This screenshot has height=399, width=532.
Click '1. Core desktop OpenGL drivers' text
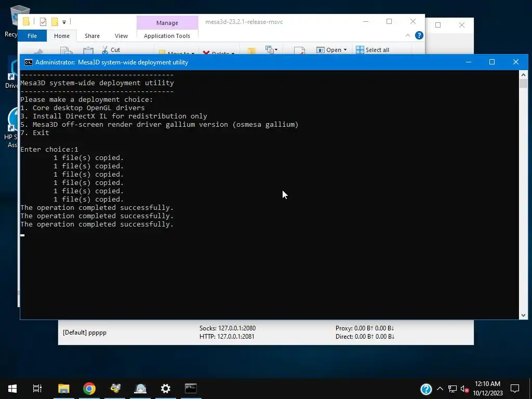coord(83,108)
